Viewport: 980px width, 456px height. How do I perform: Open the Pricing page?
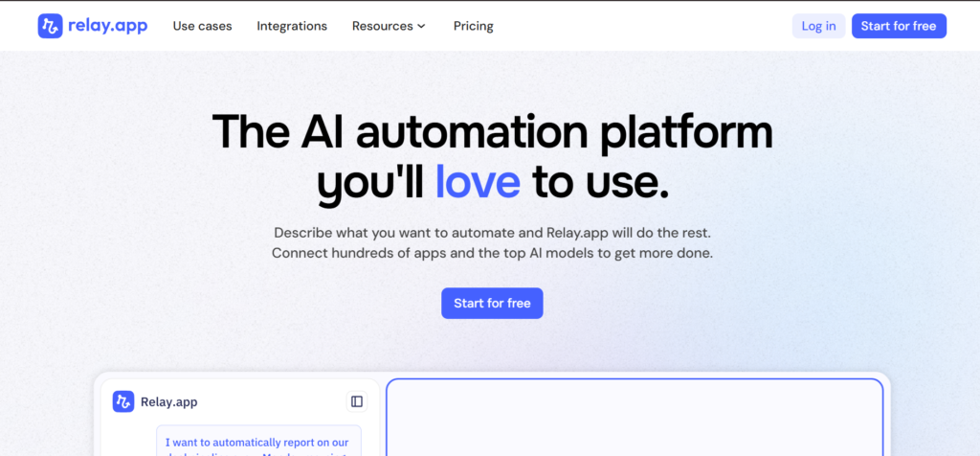click(x=473, y=26)
